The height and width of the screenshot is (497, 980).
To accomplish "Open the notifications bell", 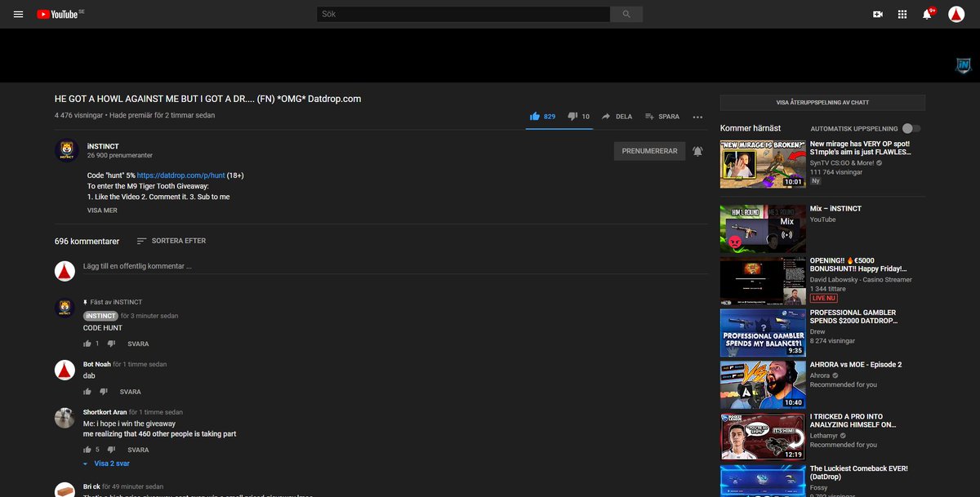I will [x=928, y=14].
